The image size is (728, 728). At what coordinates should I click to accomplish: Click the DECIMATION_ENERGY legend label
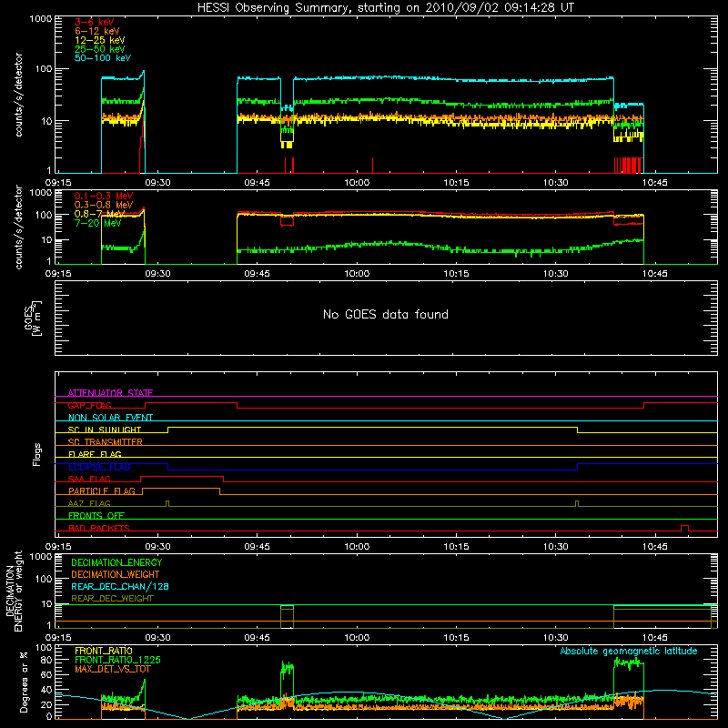(x=116, y=562)
